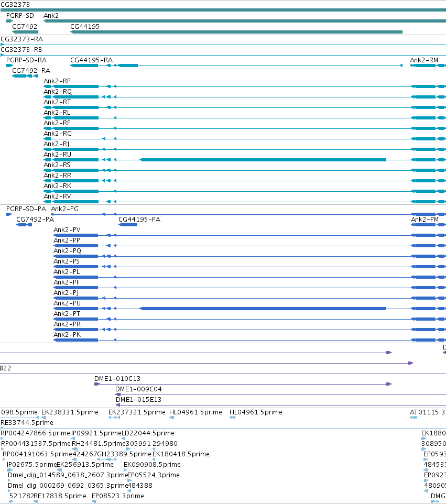This screenshot has width=446, height=504.
Task: Select the GH23389.5prime EST label
Action: coord(124,454)
